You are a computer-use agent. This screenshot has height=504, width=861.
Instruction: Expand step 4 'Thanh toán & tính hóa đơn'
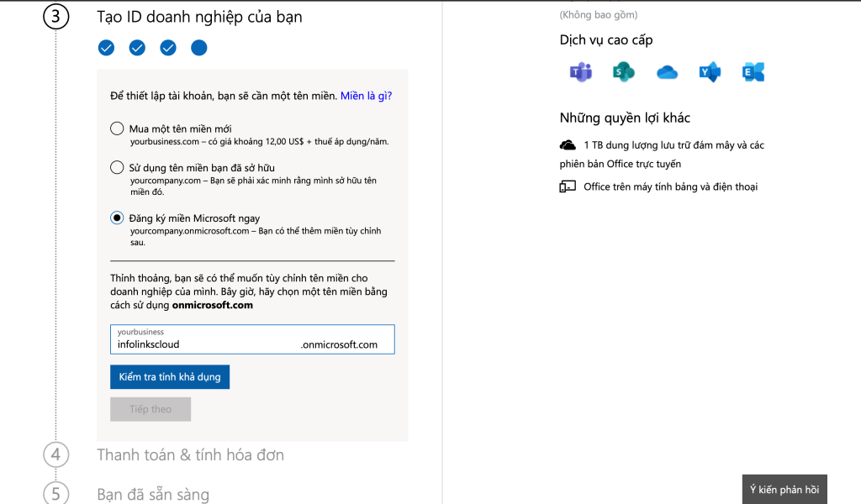190,454
